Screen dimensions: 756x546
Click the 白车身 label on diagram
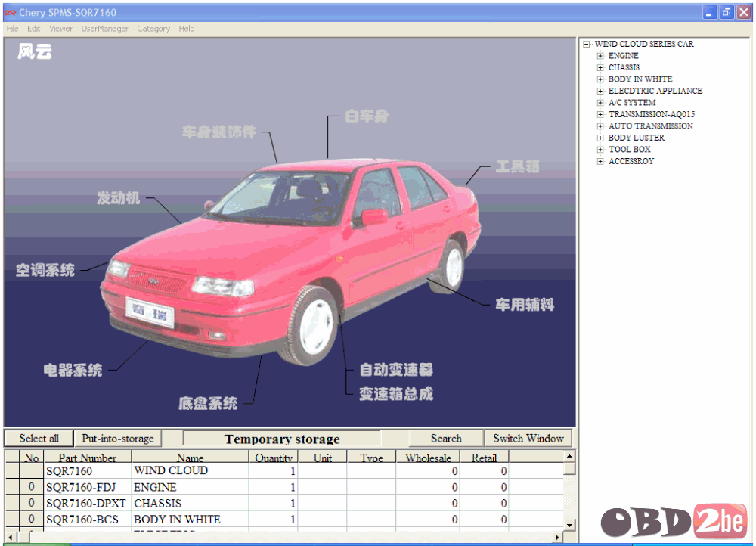(x=367, y=116)
